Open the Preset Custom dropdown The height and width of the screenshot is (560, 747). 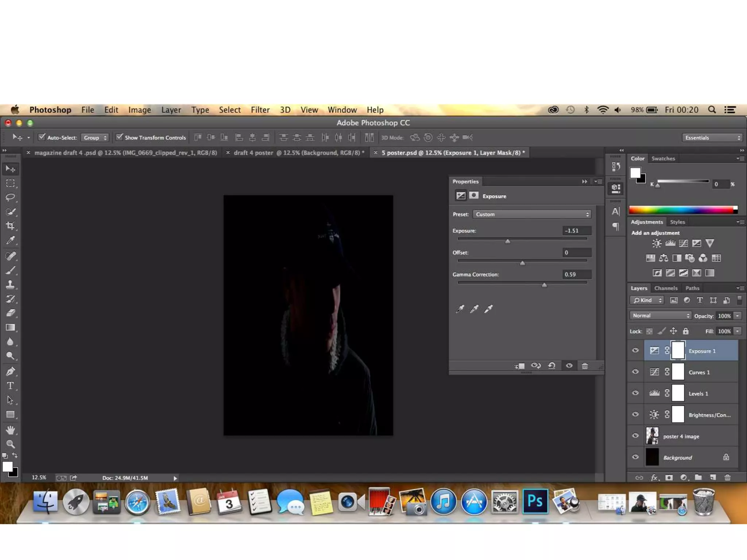532,214
